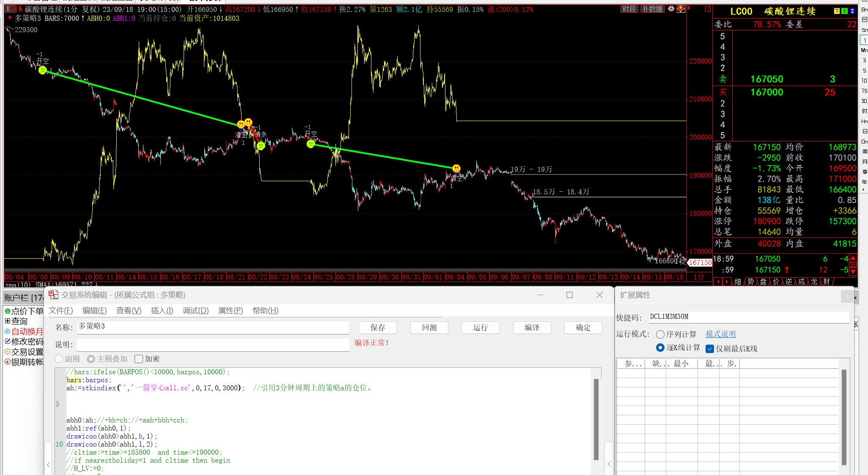868x475 pixels.
Task: Switch to the 盘 tab
Action: [x=763, y=282]
